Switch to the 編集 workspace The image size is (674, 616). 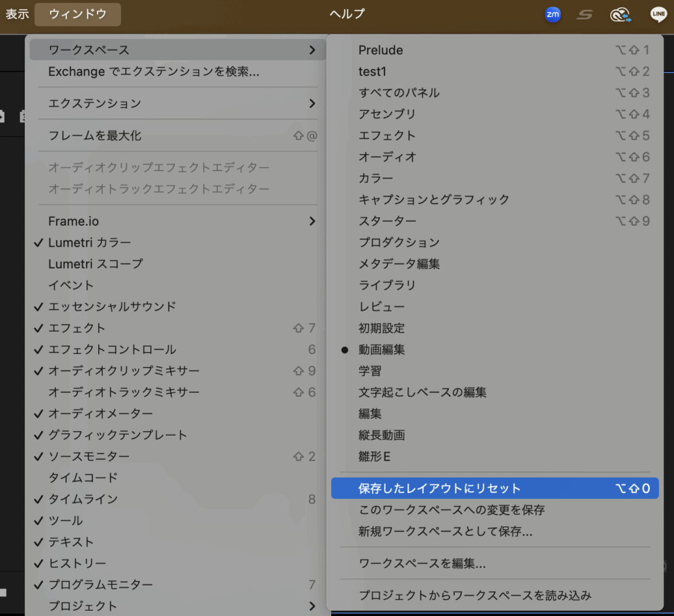pyautogui.click(x=495, y=413)
